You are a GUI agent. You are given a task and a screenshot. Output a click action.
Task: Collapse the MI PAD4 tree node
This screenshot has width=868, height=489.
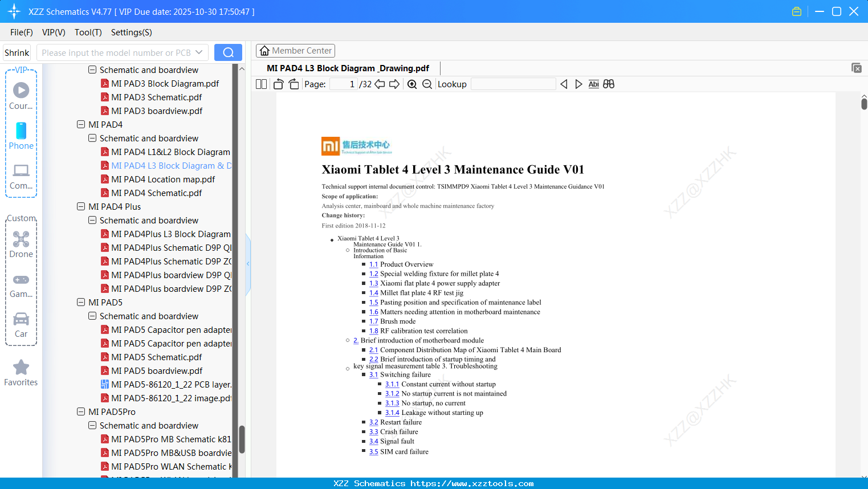point(81,124)
